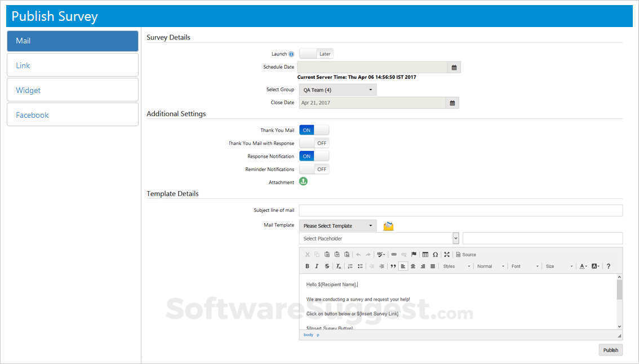Open the Size dropdown
The height and width of the screenshot is (364, 639).
[559, 266]
